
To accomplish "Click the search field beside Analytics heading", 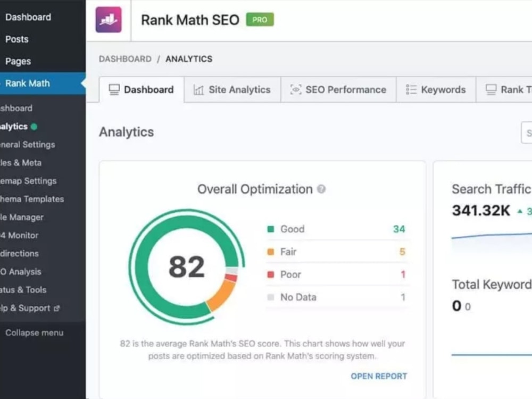I will pyautogui.click(x=527, y=132).
